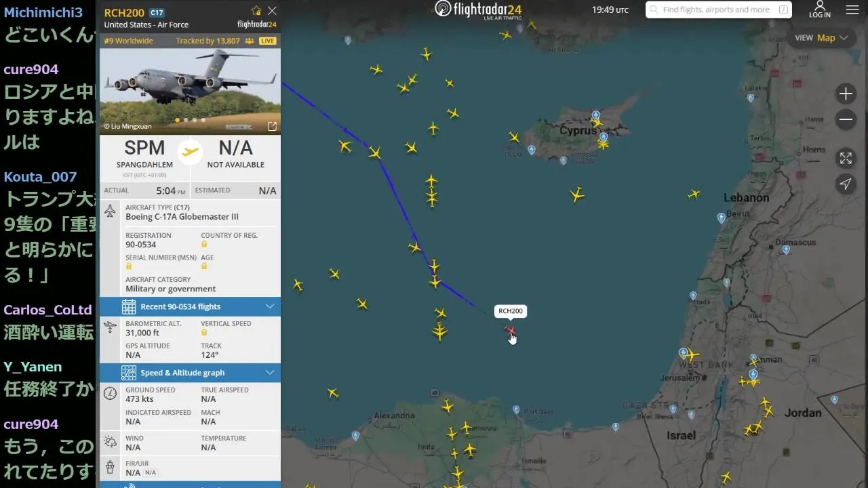Click the 19:49 UTC clock
The height and width of the screenshot is (488, 868).
click(x=610, y=10)
